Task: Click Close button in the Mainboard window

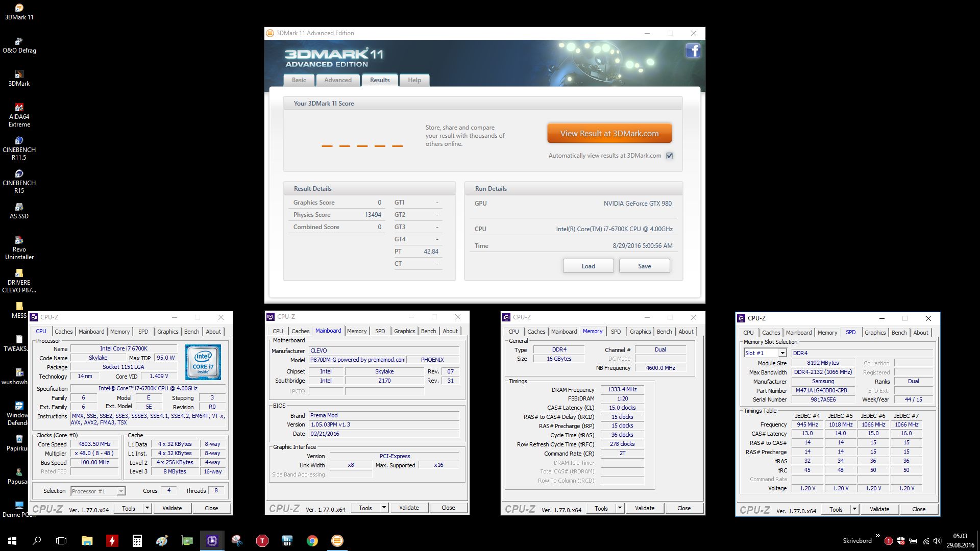Action: [x=448, y=508]
